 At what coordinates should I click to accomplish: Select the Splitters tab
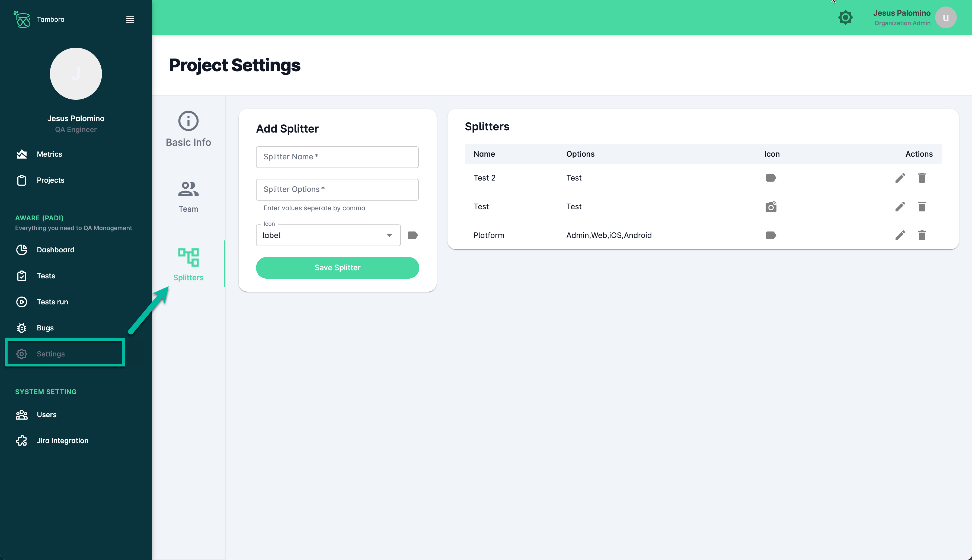188,265
